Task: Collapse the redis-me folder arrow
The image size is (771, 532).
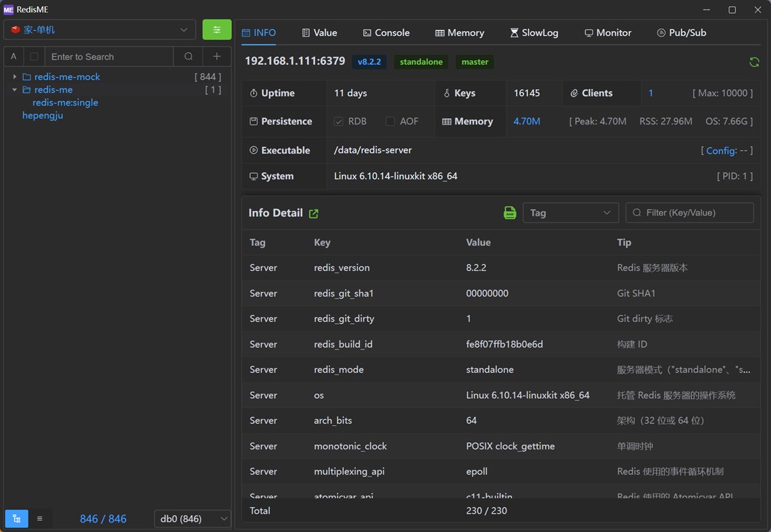Action: point(15,89)
